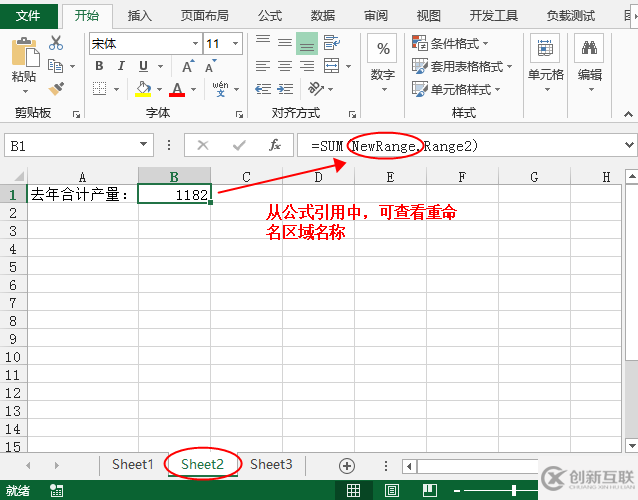
Task: Click the Insert Function fx button
Action: tap(275, 145)
